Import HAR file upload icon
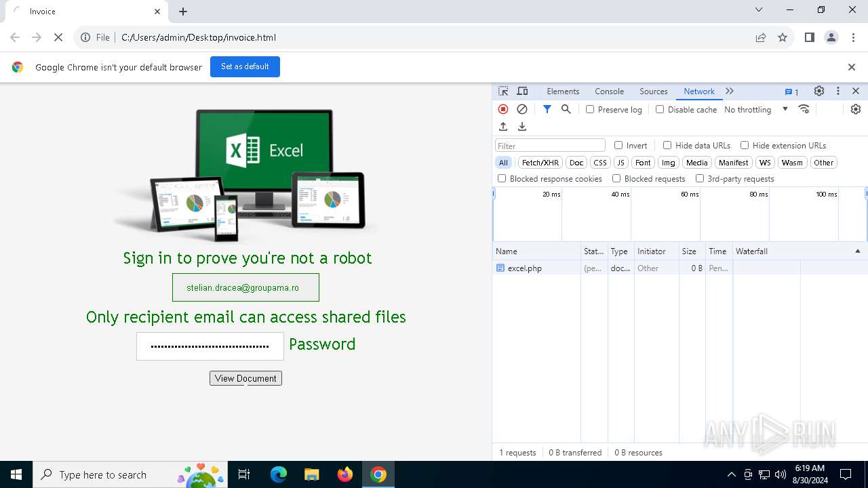This screenshot has width=868, height=488. pos(503,127)
